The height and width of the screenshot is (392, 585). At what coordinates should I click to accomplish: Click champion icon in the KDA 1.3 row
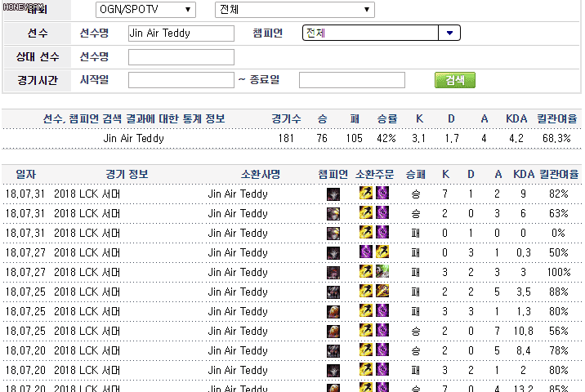333,312
